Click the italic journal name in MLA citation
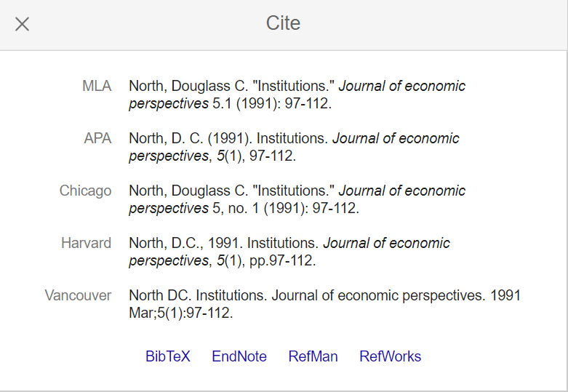The image size is (568, 392). pos(297,95)
